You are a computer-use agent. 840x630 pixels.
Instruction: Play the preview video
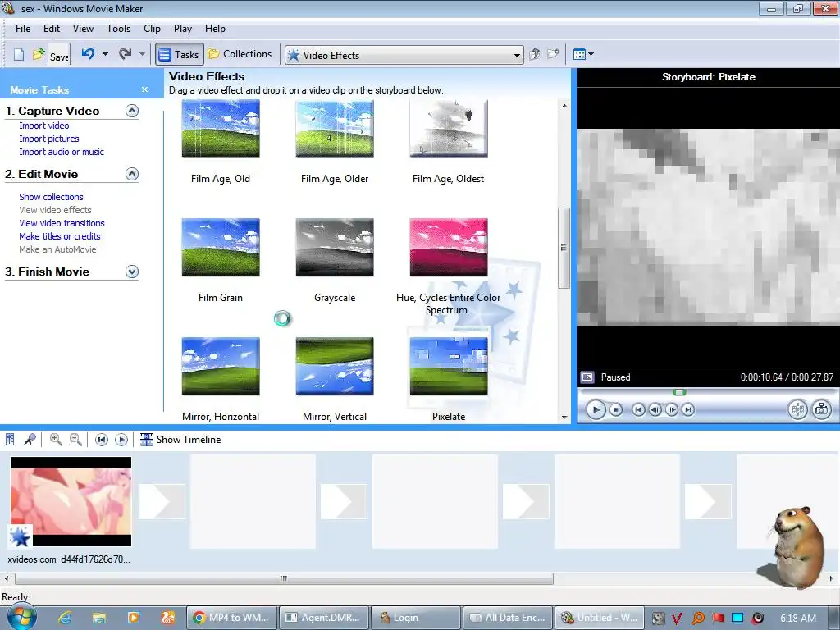tap(596, 410)
